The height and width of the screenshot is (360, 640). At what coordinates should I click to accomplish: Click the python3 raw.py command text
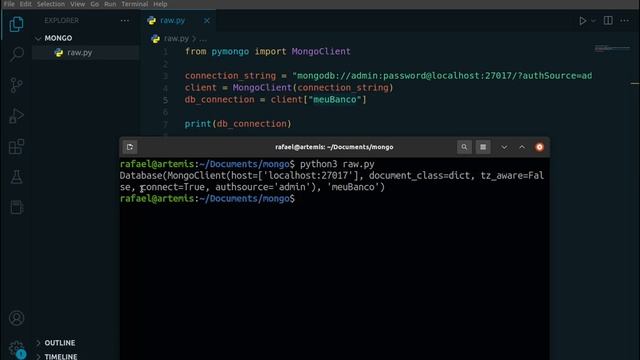coord(337,164)
